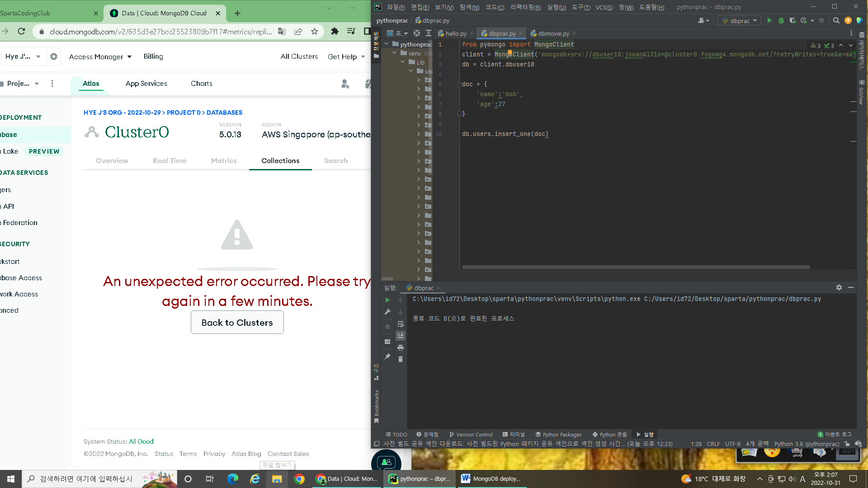The height and width of the screenshot is (488, 868).
Task: Bookmark this page with the star icon
Action: [315, 31]
